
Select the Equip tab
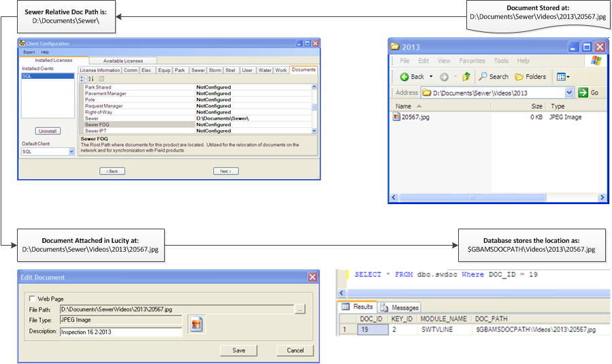164,70
